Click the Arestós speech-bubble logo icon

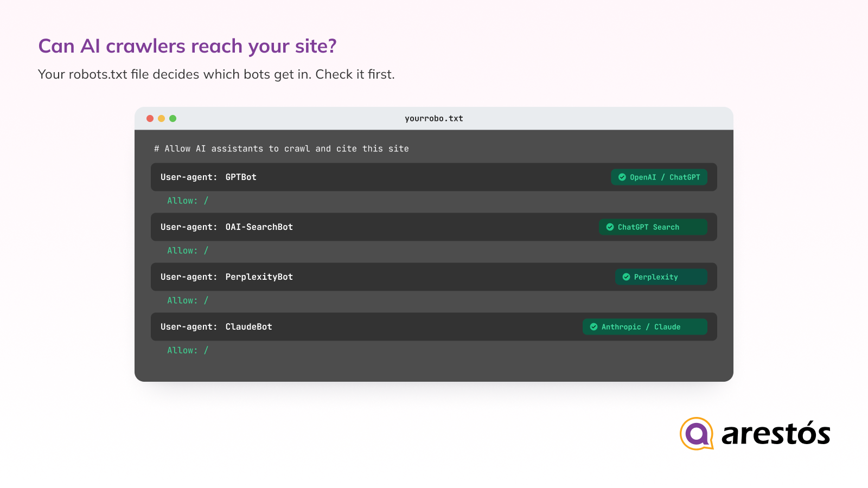click(x=697, y=434)
